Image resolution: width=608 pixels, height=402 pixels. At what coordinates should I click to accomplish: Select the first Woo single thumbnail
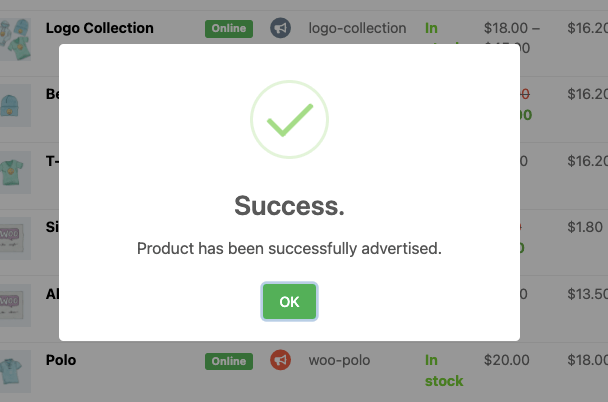click(x=15, y=238)
